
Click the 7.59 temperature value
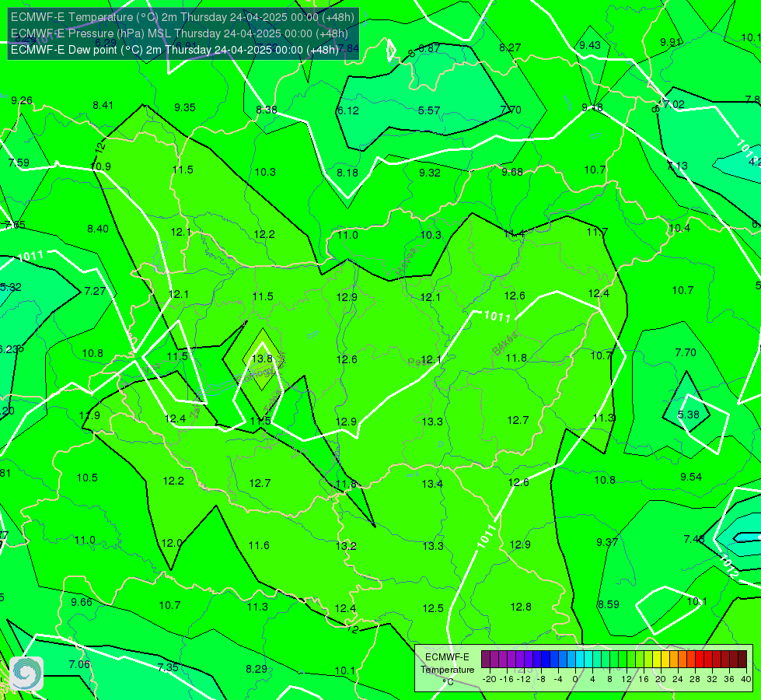19,163
